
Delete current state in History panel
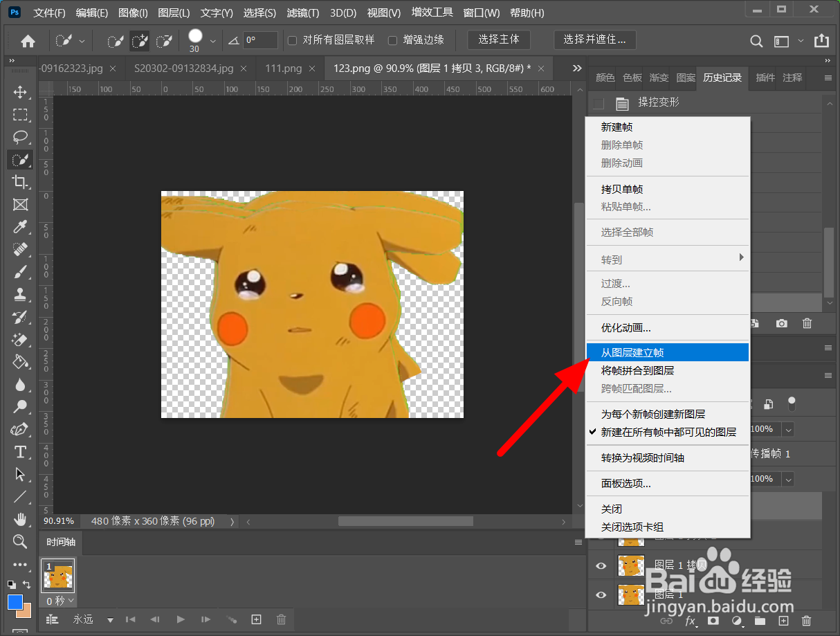pos(807,323)
